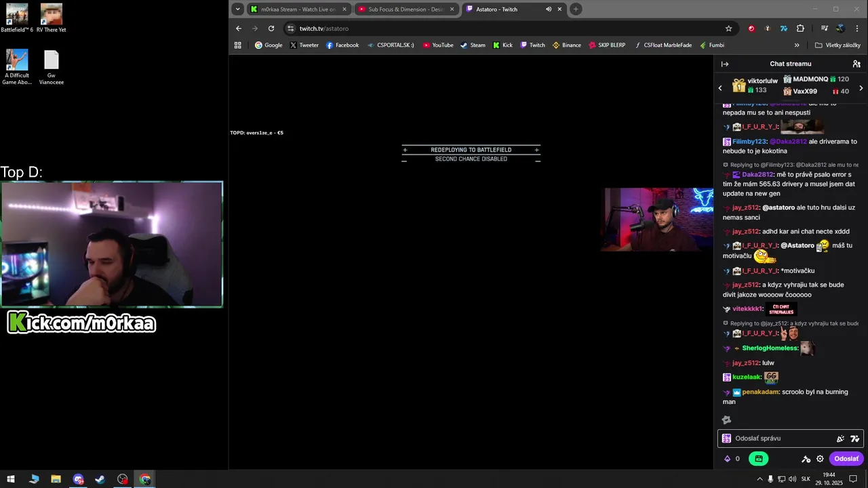
Task: Click vitekkkk1 username in chat
Action: pos(747,309)
